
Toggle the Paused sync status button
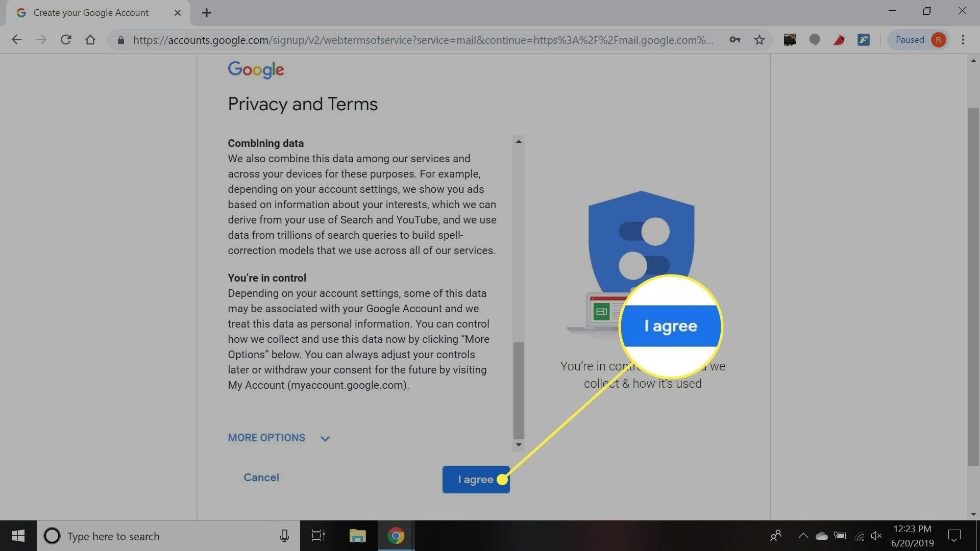pyautogui.click(x=917, y=39)
